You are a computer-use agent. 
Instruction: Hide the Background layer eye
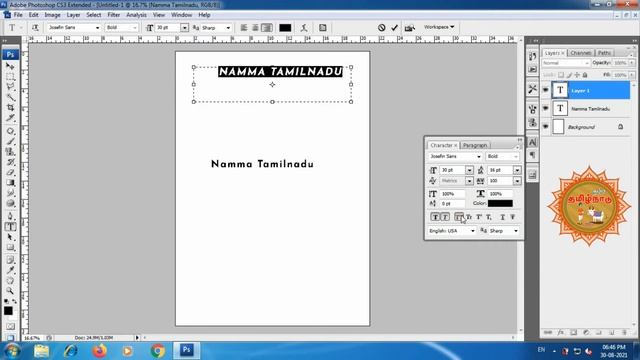(546, 127)
